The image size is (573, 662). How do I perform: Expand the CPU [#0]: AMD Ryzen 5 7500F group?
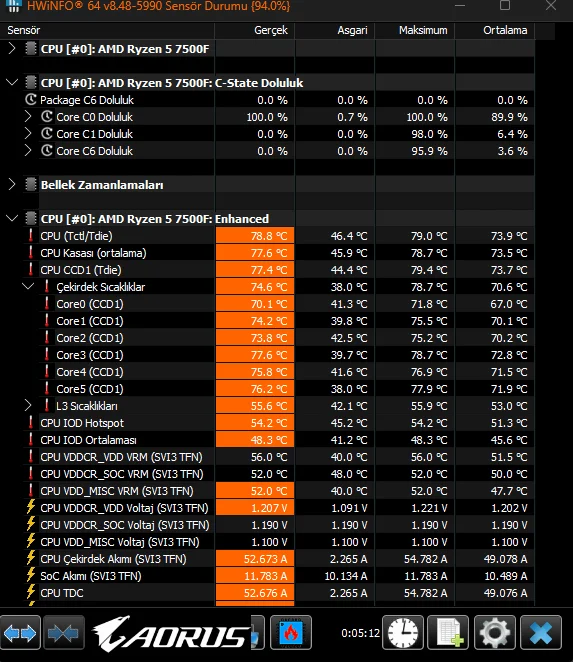point(12,49)
